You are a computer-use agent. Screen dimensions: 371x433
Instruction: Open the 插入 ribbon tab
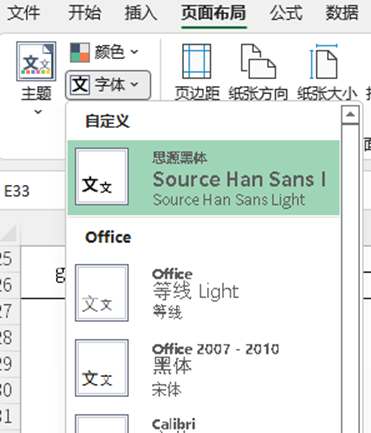point(141,13)
